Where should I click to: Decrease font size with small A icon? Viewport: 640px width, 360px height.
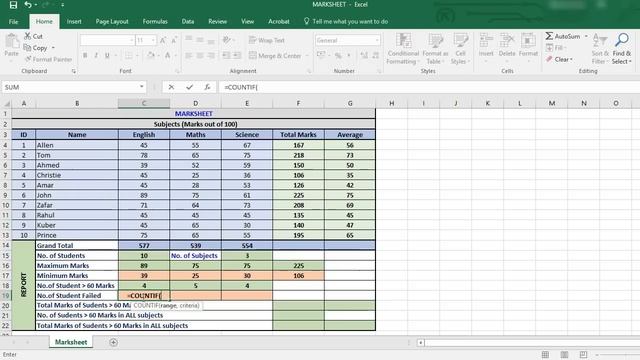[174, 40]
